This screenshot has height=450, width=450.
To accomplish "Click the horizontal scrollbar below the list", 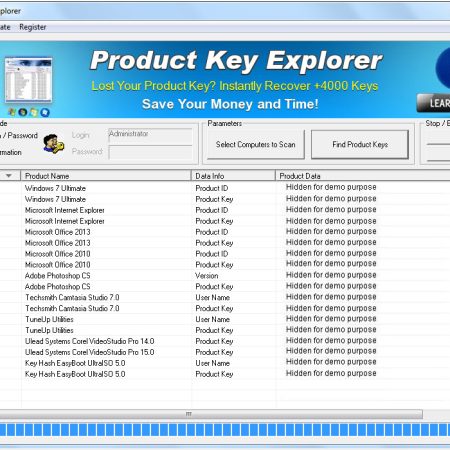I will pyautogui.click(x=211, y=414).
